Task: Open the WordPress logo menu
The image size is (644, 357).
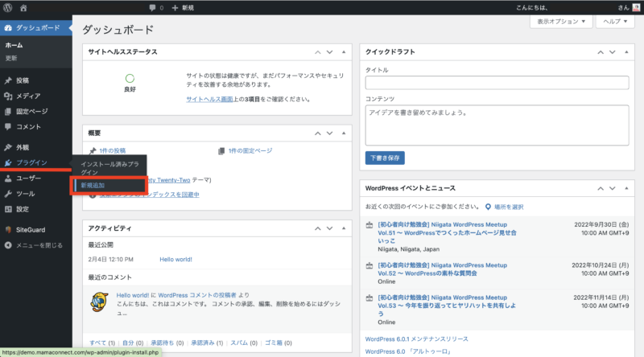Action: click(x=8, y=7)
